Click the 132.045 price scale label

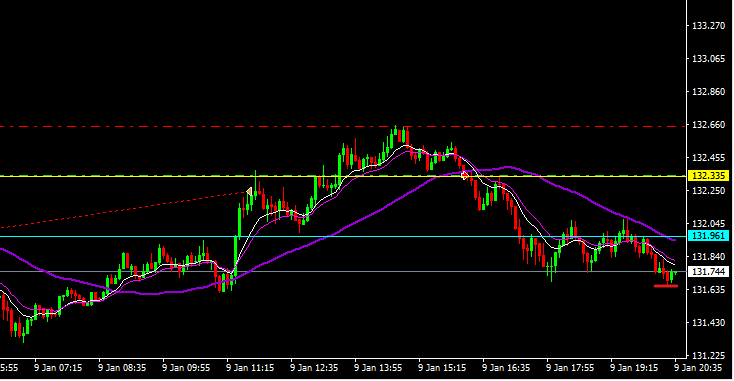tap(709, 224)
